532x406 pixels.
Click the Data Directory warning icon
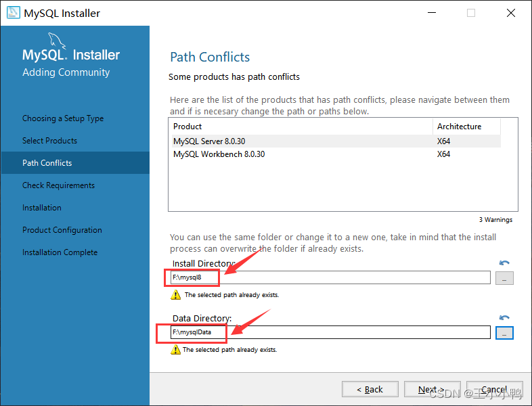tap(176, 350)
